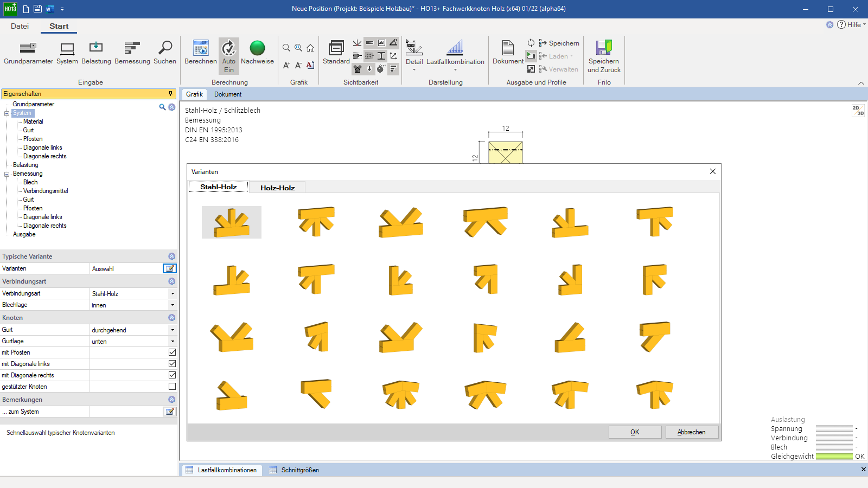Select Verbindungsmittel in the tree
This screenshot has height=488, width=868.
(x=46, y=191)
